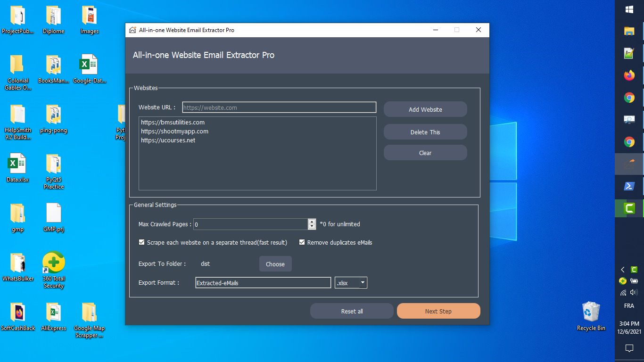644x362 pixels.
Task: Increase Max Crawled Pages with up arrow
Action: (312, 221)
